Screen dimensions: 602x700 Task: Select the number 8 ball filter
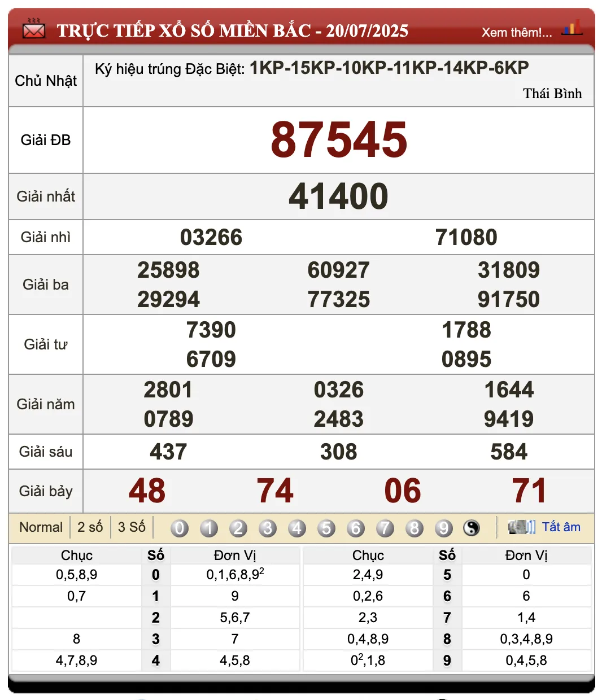[x=415, y=528]
